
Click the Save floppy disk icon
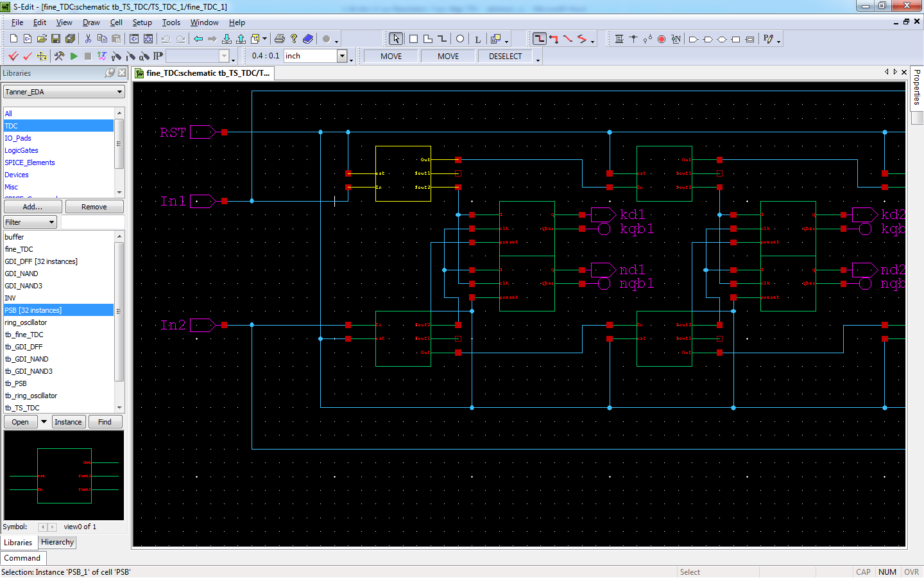pos(56,39)
